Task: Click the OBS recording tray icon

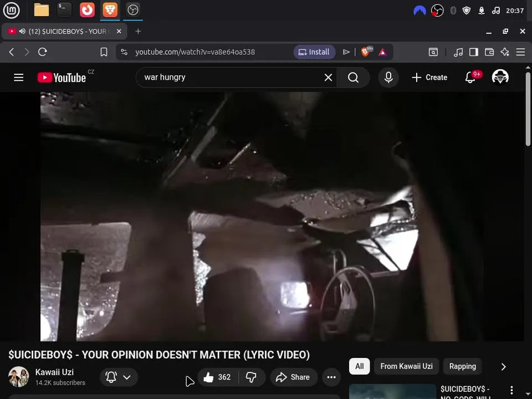Action: click(x=437, y=11)
